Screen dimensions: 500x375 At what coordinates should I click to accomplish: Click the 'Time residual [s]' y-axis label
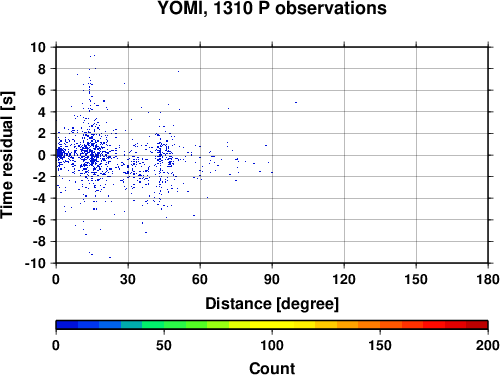click(x=7, y=155)
